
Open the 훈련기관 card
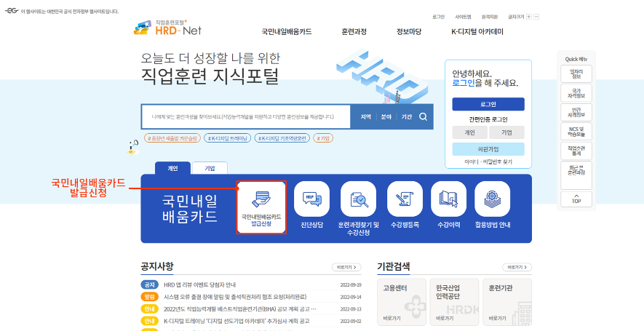pos(507,302)
